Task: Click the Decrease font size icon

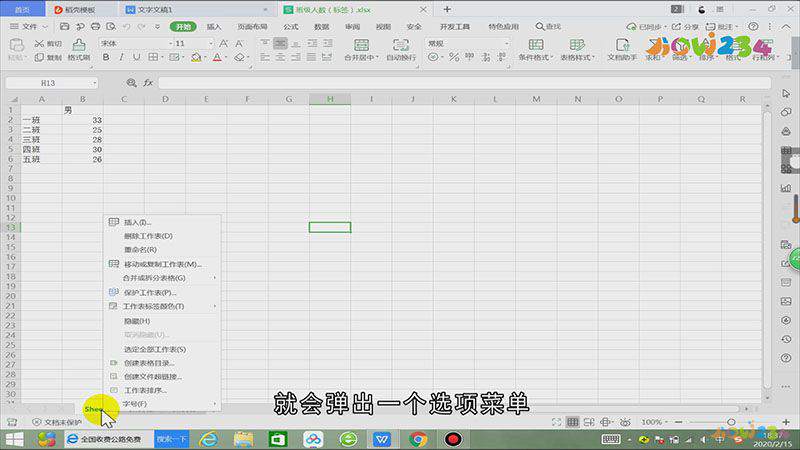Action: tap(239, 43)
